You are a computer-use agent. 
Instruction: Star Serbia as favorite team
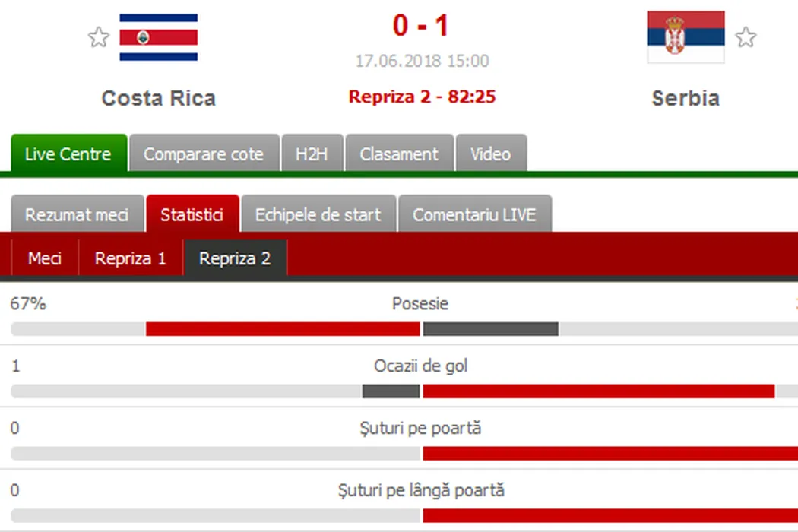(746, 36)
